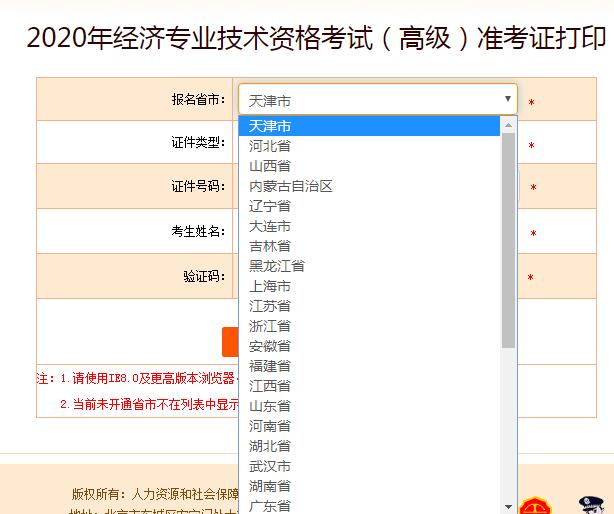Image resolution: width=614 pixels, height=514 pixels.
Task: Click the police mascot icon in footer
Action: 597,505
